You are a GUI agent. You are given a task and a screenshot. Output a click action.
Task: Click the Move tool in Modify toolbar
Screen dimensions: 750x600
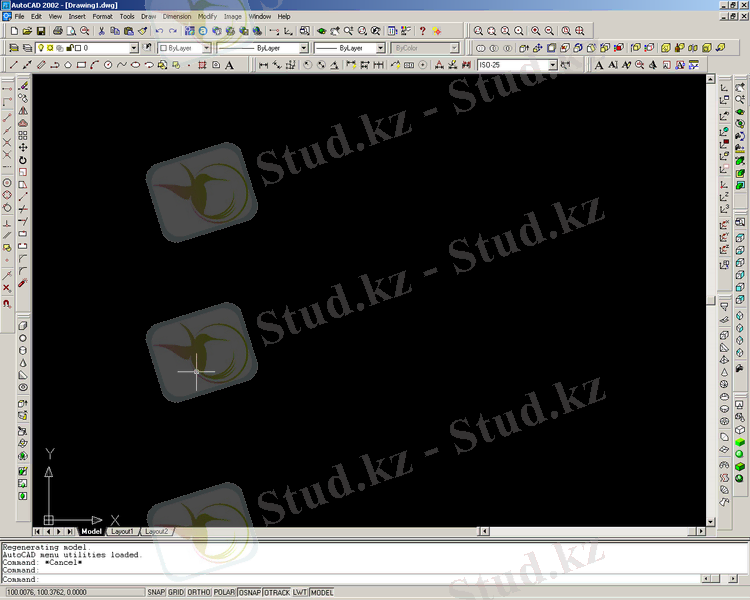[23, 147]
